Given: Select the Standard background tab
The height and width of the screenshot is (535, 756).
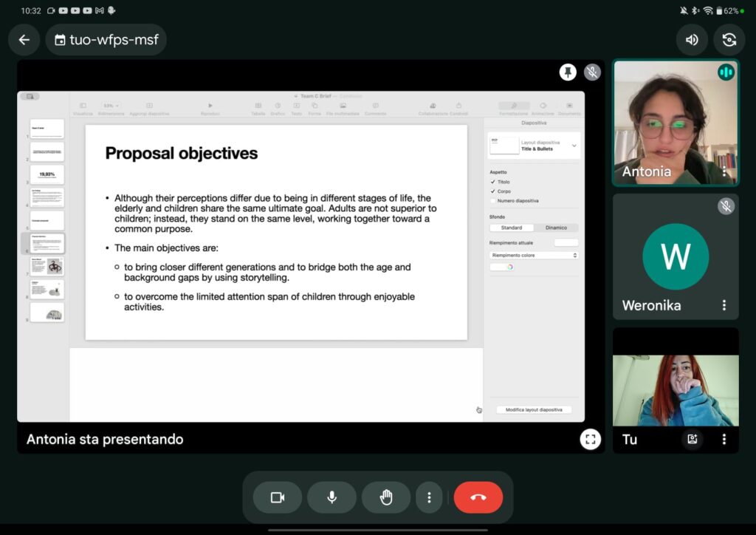Looking at the screenshot, I should [x=512, y=228].
